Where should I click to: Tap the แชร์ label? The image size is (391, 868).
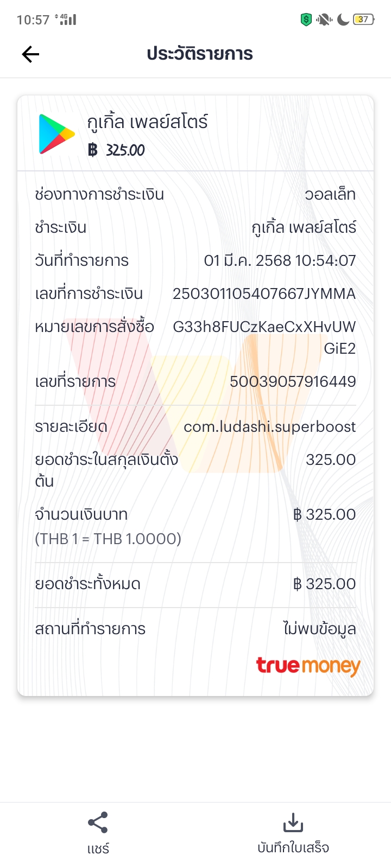tap(98, 848)
